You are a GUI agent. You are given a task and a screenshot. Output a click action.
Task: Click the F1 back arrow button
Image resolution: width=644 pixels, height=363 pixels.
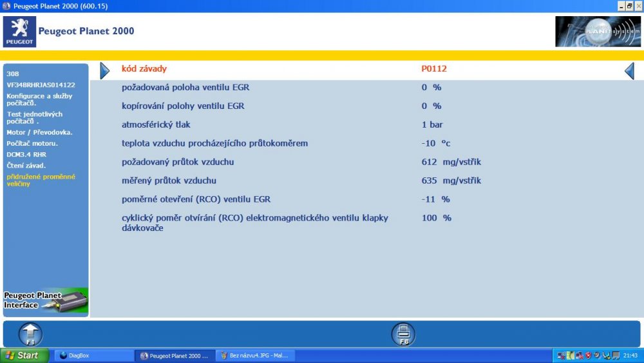tap(30, 334)
